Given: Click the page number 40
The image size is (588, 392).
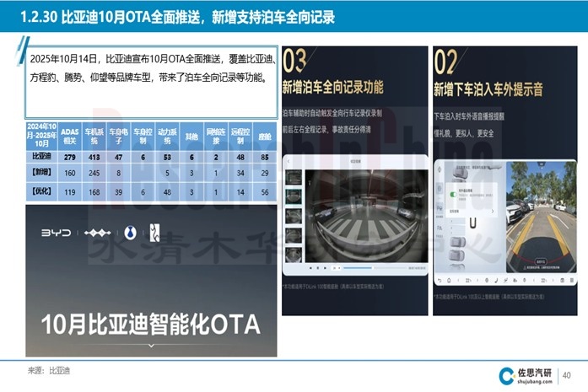Looking at the screenshot, I should click(567, 375).
